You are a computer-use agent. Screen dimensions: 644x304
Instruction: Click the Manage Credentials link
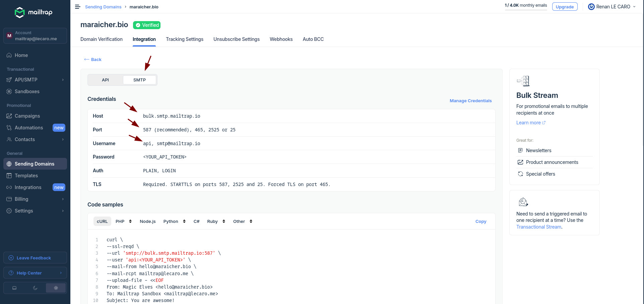(x=470, y=101)
